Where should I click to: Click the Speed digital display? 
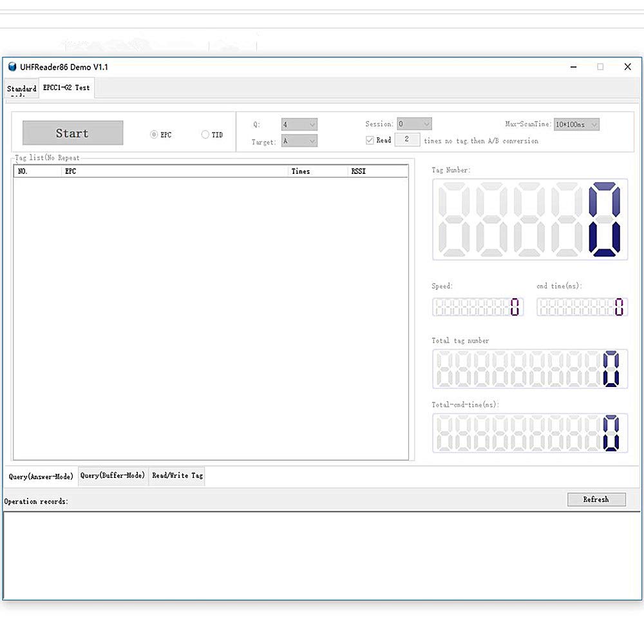coord(478,307)
